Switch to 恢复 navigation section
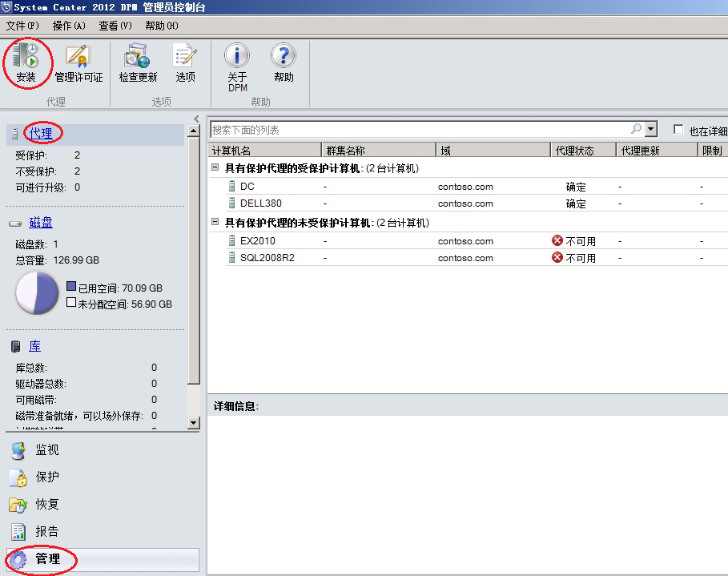This screenshot has height=576, width=728. (x=47, y=504)
